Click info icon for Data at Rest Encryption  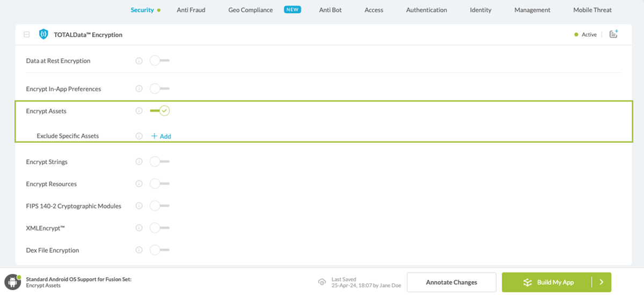139,61
